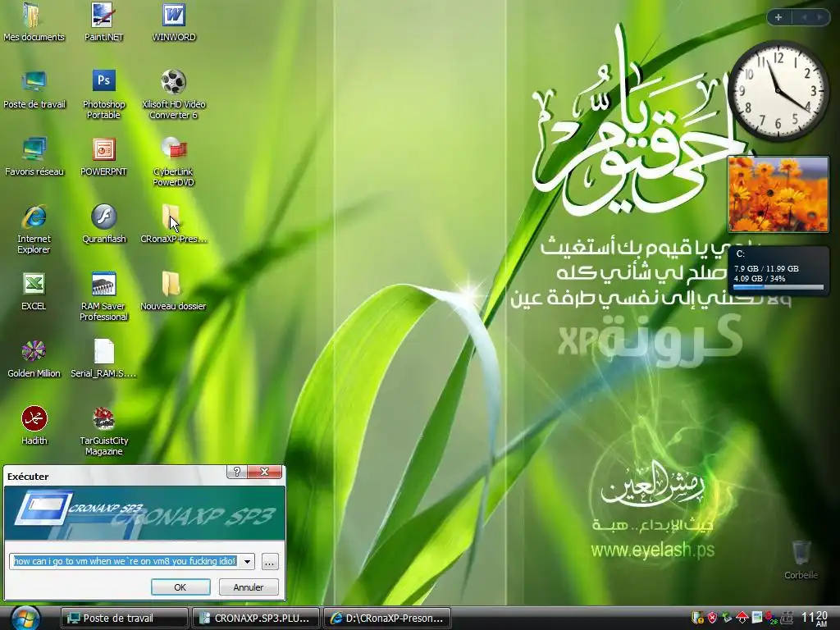840x630 pixels.
Task: Click the Start orb on the taskbar
Action: (25, 619)
